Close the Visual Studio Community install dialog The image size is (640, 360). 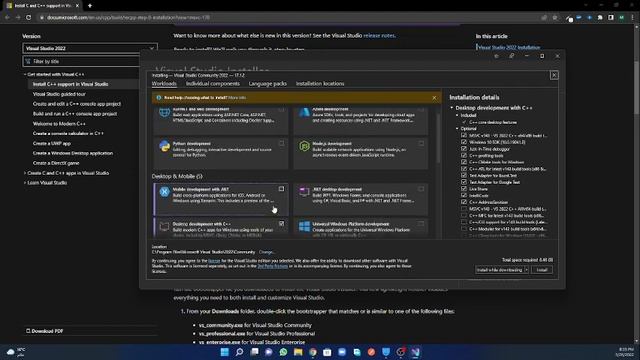(x=554, y=75)
